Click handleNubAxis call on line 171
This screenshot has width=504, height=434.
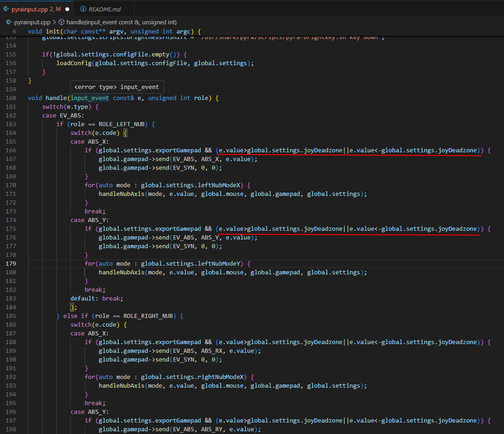[x=121, y=194]
